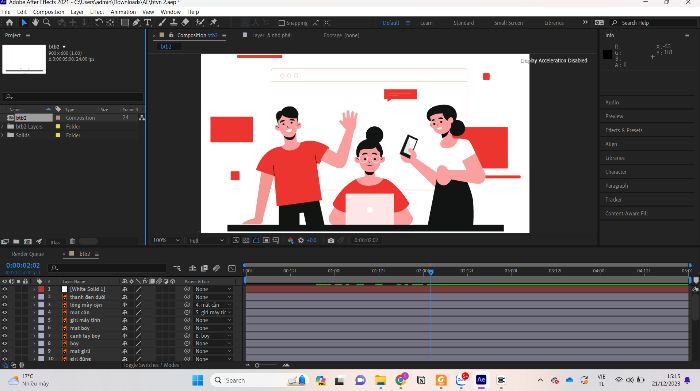Expand the workspace overflow chevrons

click(x=585, y=22)
